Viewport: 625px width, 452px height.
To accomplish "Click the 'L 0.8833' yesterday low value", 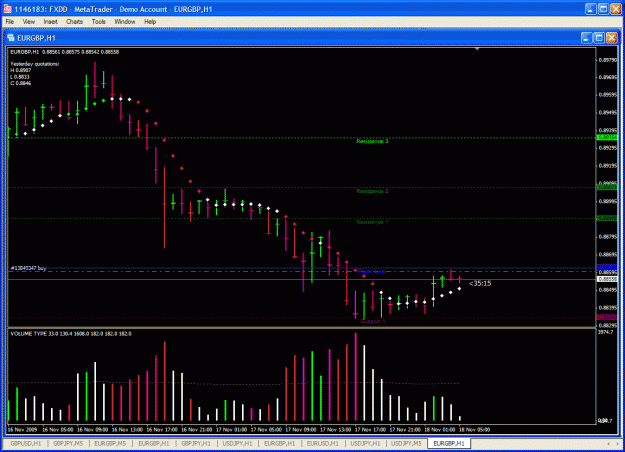I will click(x=20, y=77).
